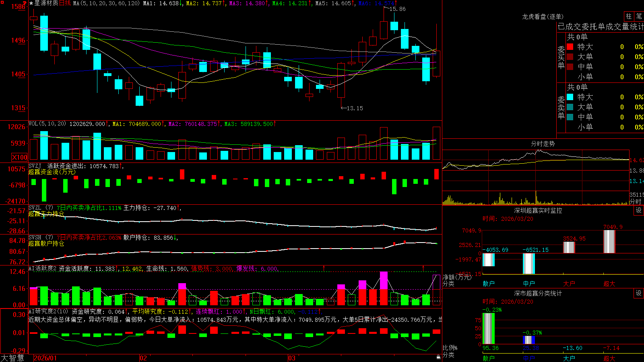Click the SVSH indicator name

coord(35,238)
